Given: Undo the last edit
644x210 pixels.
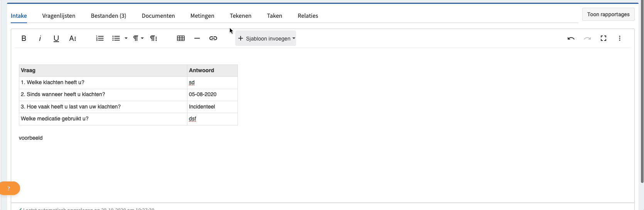Looking at the screenshot, I should 571,38.
